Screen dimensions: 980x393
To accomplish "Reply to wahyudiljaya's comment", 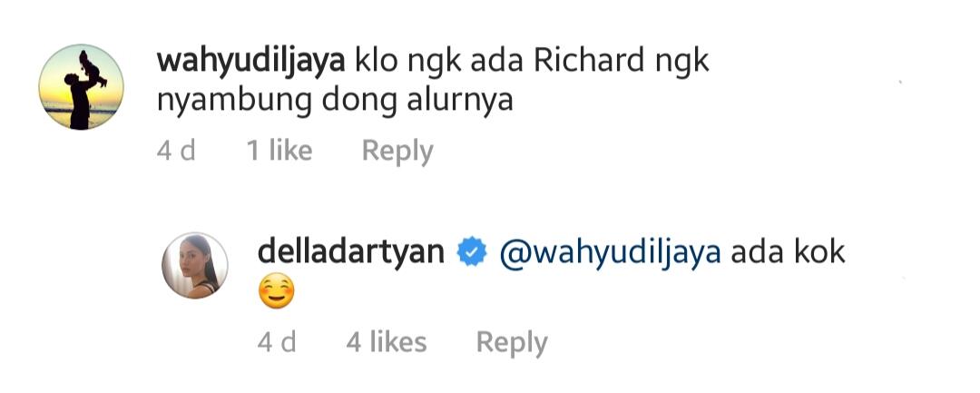I will pos(397,152).
